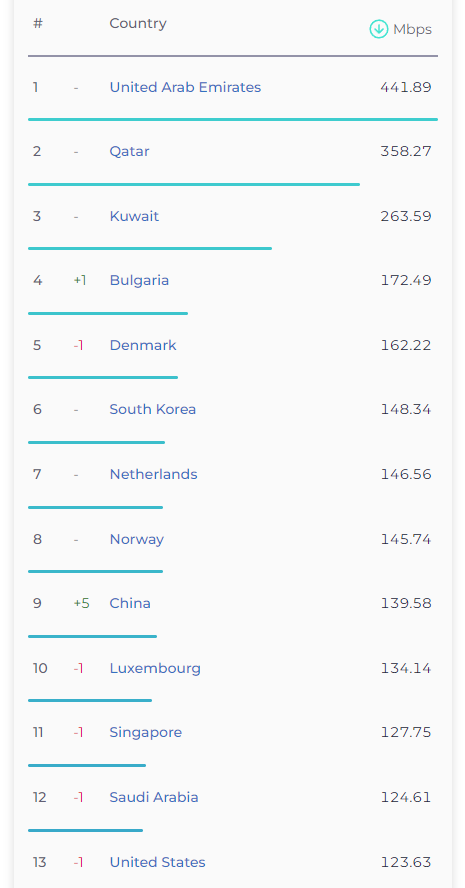Visit the United States link
Screen dimensions: 465x888
click(x=157, y=862)
